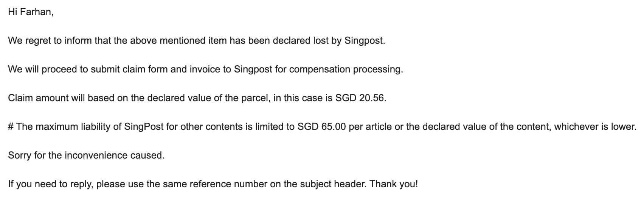Click the word "Singpost" in the lost item sentence
644x205 pixels.
(x=364, y=41)
